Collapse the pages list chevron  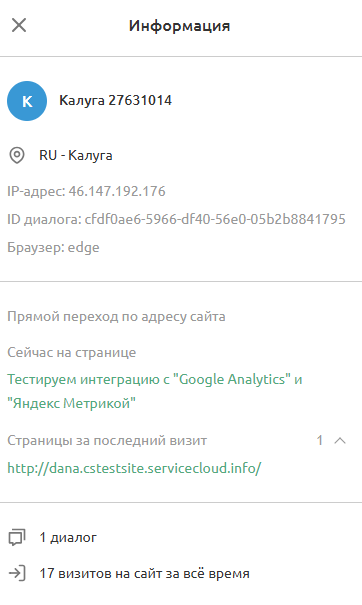340,440
